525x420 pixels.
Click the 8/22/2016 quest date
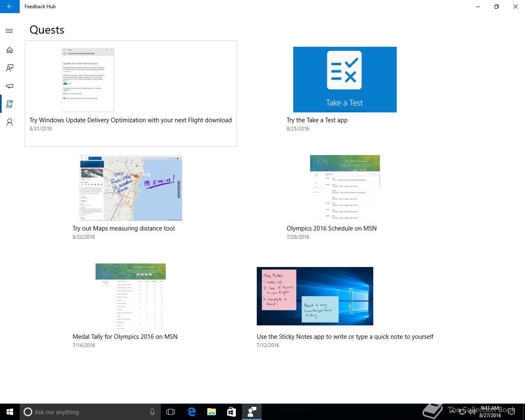(x=84, y=237)
